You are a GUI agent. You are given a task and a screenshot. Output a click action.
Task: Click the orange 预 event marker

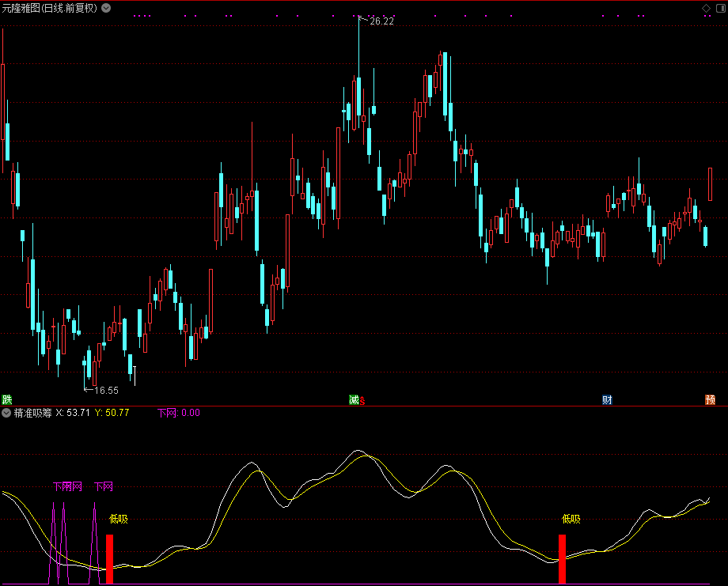pyautogui.click(x=711, y=400)
